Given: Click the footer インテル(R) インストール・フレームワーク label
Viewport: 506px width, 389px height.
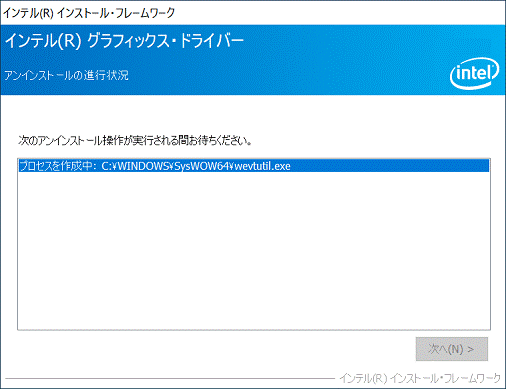Looking at the screenshot, I should point(420,378).
